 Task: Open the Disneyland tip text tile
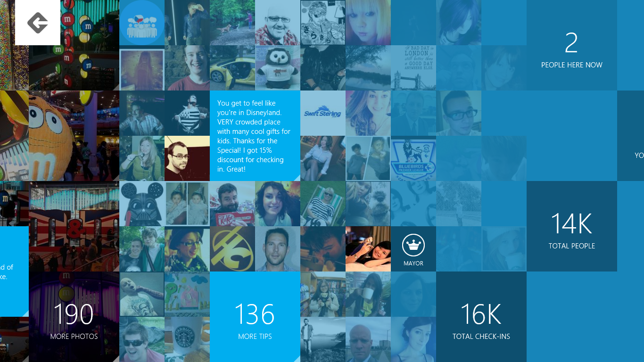255,136
